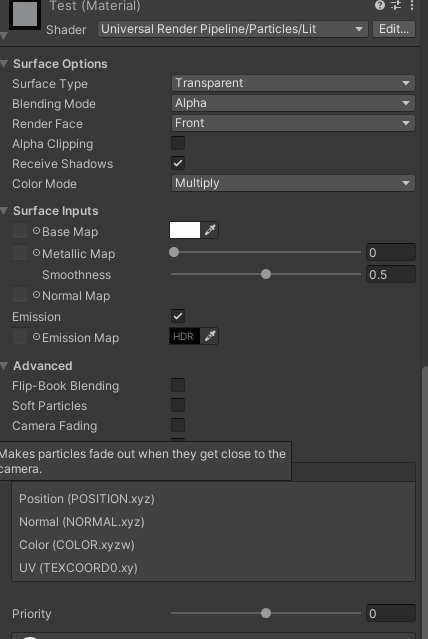Pick Emission color with eyedropper

pos(210,336)
